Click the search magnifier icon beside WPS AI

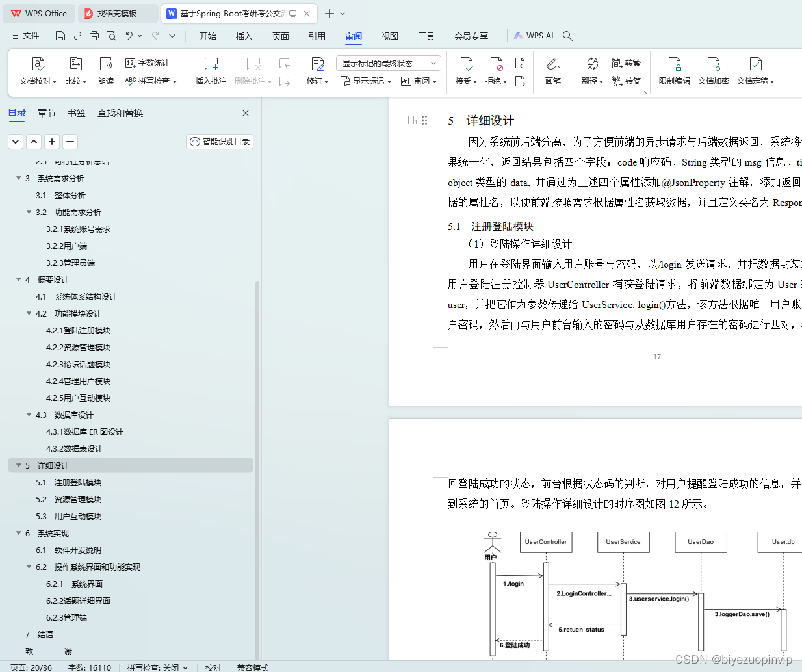coord(567,36)
